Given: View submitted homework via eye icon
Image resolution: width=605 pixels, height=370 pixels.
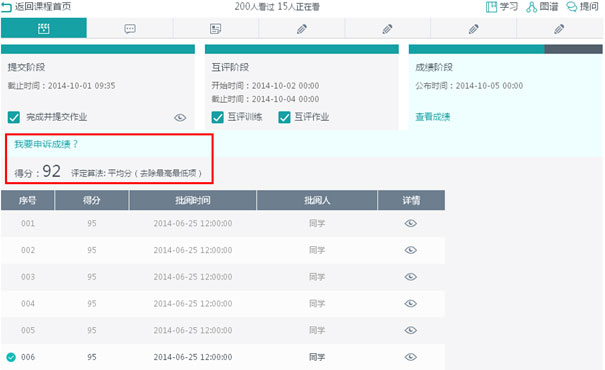Looking at the screenshot, I should 180,117.
